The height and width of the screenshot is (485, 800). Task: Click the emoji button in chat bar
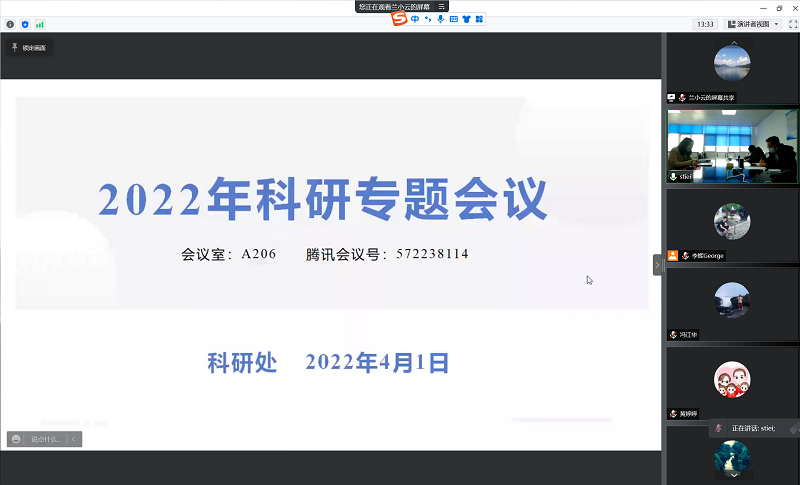[17, 439]
